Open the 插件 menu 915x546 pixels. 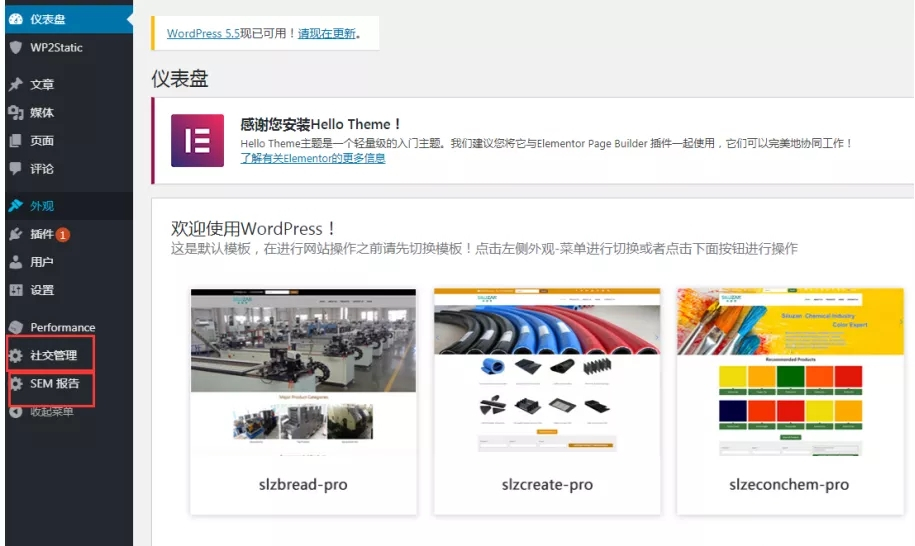(69, 234)
